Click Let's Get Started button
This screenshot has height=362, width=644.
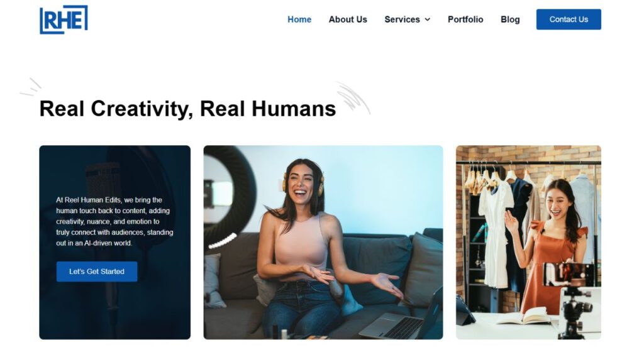97,271
